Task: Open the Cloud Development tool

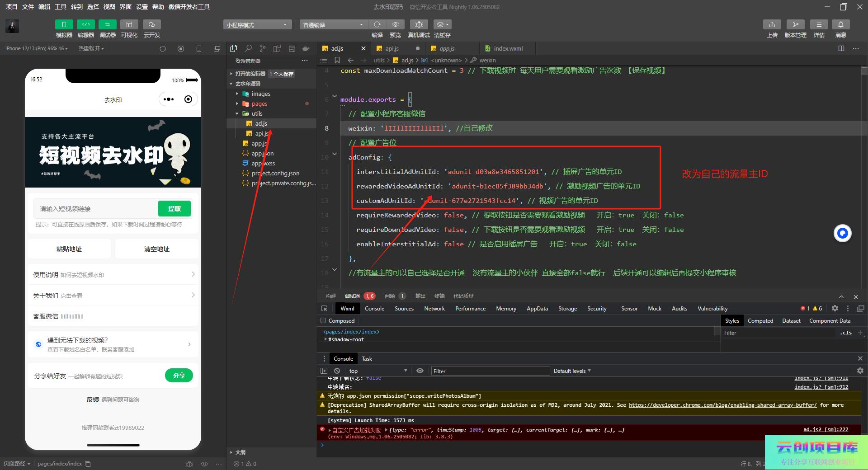Action: point(151,24)
